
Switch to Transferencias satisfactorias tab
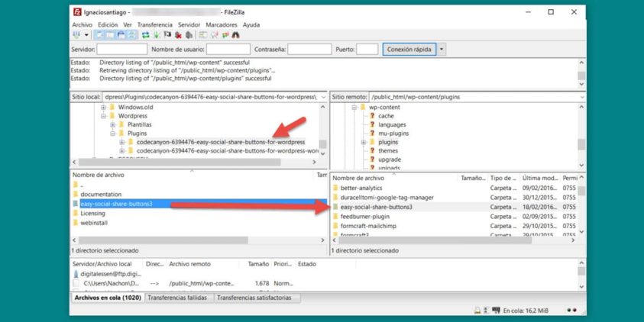coord(254,298)
